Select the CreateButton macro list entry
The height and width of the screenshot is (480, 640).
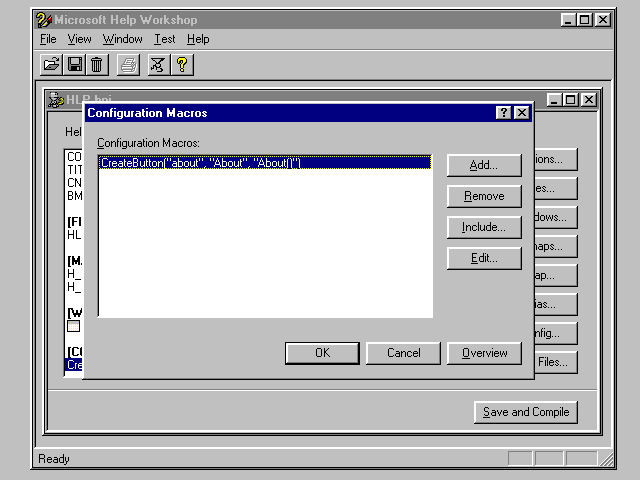click(200, 162)
